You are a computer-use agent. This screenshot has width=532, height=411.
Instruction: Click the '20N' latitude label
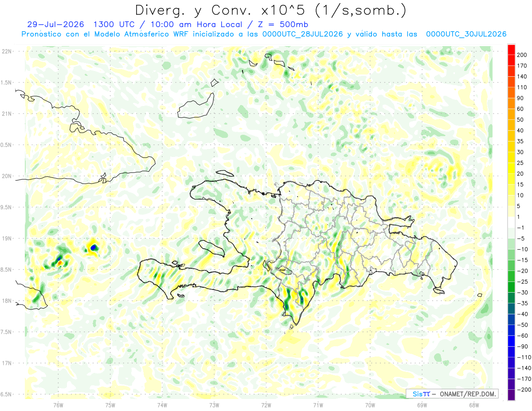coord(7,176)
